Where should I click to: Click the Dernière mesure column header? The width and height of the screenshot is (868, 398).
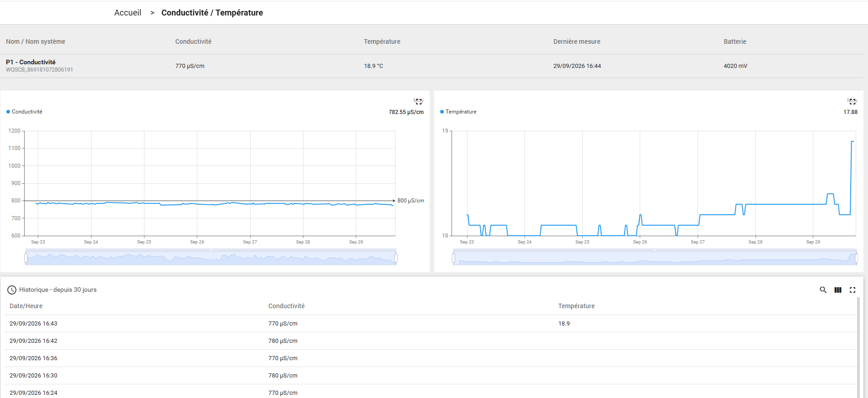click(x=577, y=41)
